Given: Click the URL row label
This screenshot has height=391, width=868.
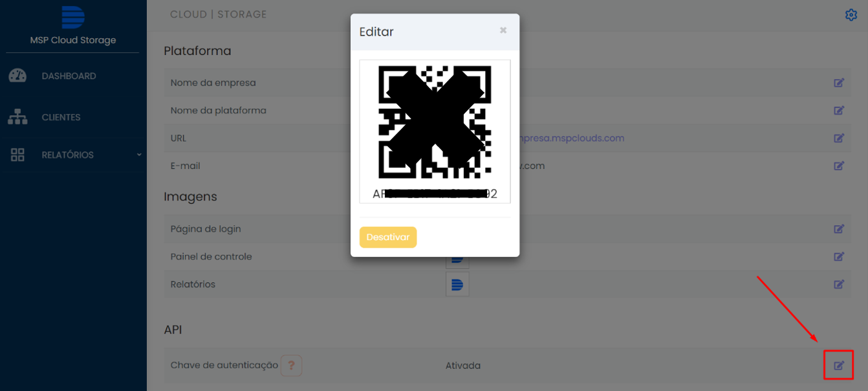Looking at the screenshot, I should 178,138.
